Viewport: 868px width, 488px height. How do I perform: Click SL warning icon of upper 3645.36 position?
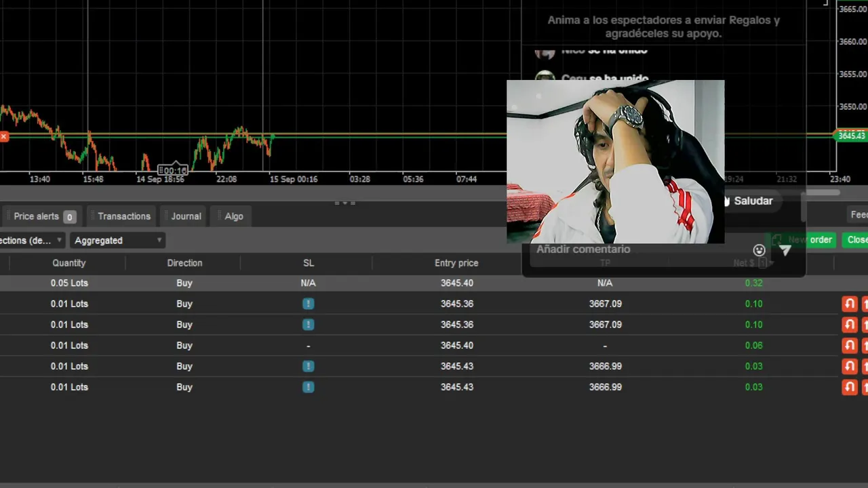[x=308, y=304]
